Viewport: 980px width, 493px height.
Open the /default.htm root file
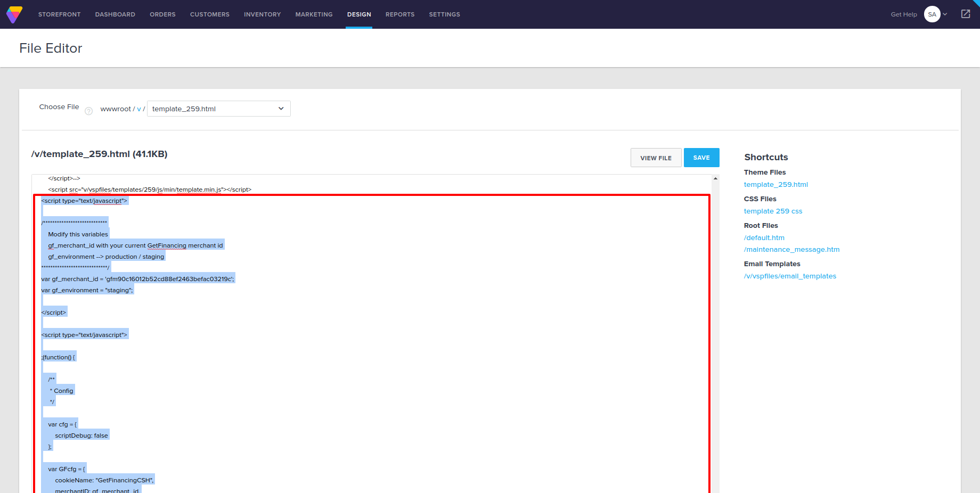[x=764, y=237]
